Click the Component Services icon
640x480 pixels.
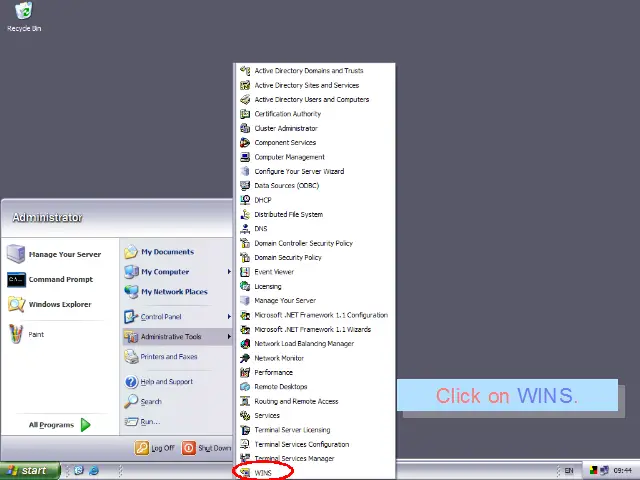[245, 142]
